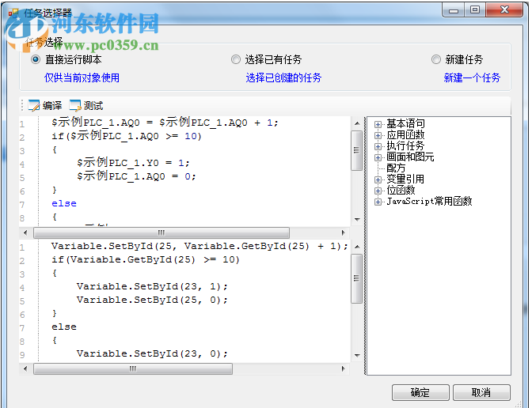
Task: Click the 确定 button
Action: click(x=420, y=392)
